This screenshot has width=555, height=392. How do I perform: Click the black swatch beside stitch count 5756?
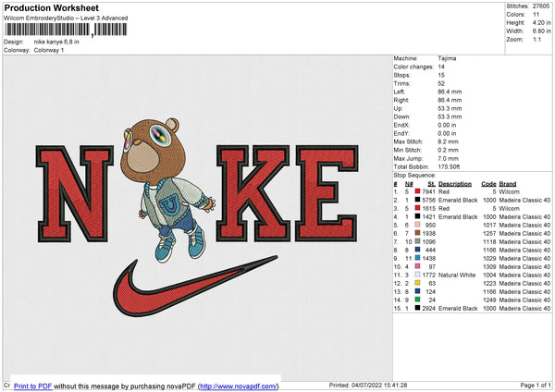[x=418, y=201]
